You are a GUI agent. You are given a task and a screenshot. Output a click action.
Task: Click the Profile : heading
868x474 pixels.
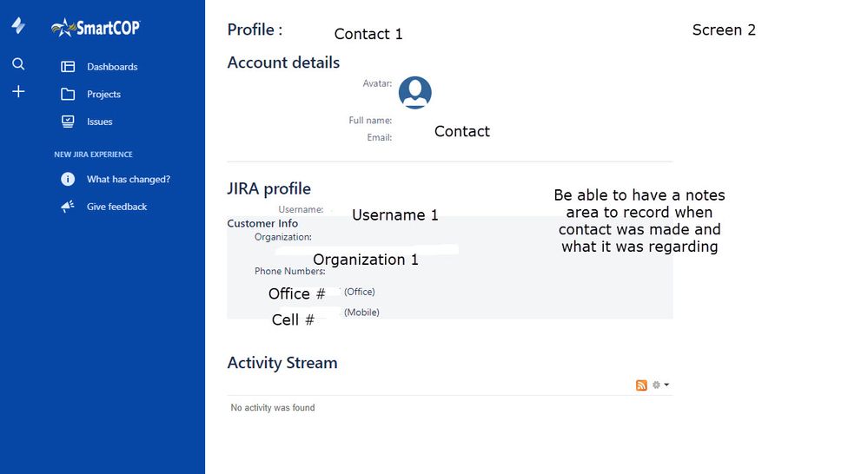(255, 30)
